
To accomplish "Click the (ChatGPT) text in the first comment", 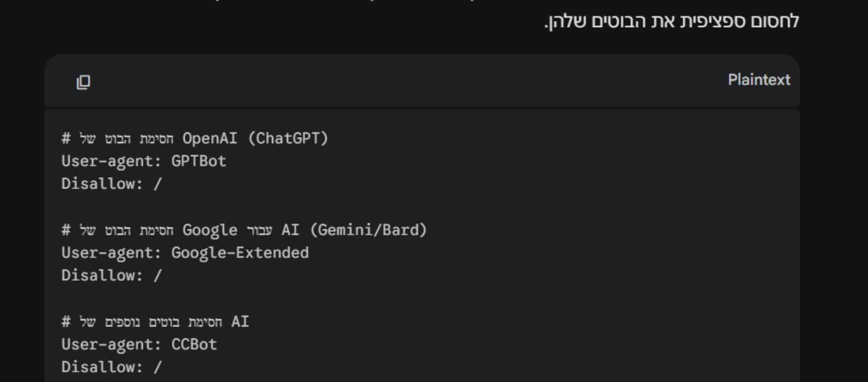I will point(288,138).
